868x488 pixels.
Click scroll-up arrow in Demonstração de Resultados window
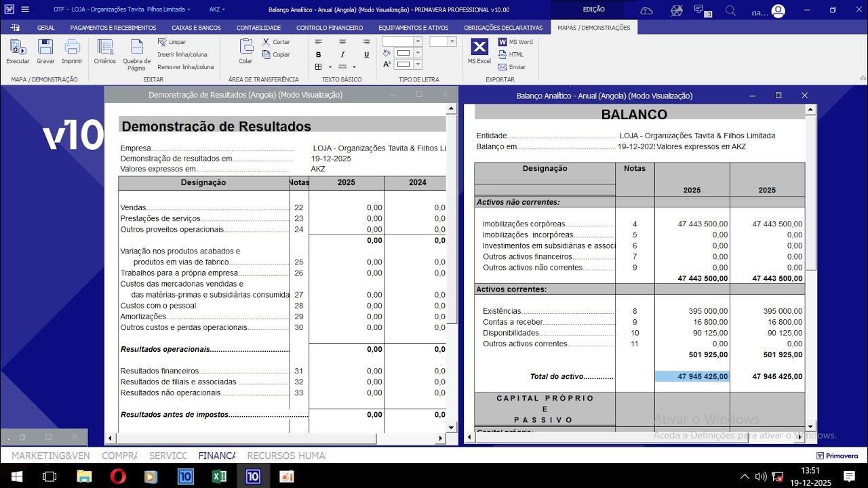click(452, 108)
